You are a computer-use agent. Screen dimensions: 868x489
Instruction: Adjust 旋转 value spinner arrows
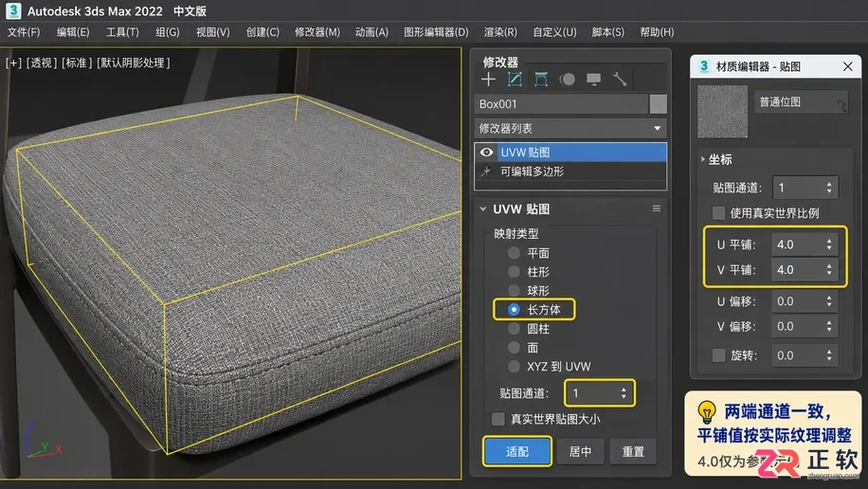point(829,355)
